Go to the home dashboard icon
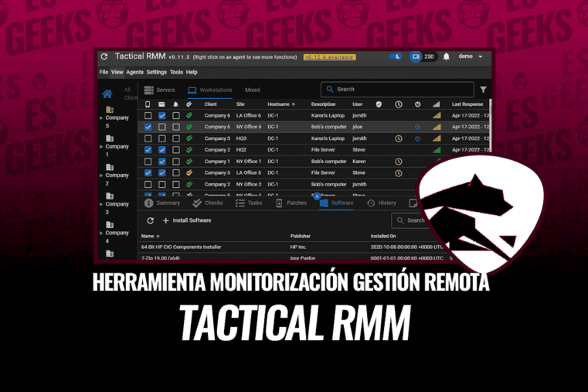The width and height of the screenshot is (588, 392). click(107, 94)
